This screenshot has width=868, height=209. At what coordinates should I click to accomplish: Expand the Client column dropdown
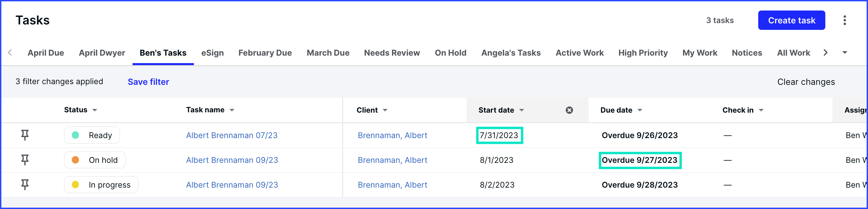pos(385,110)
